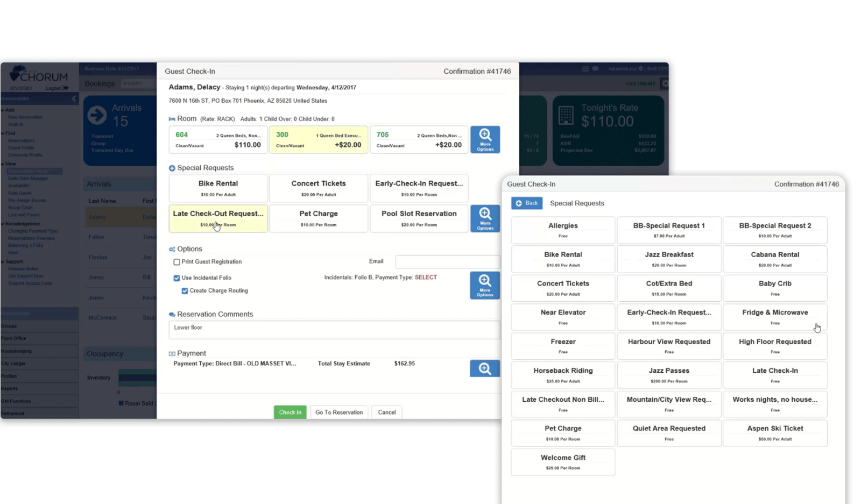
Task: Select Baby Crib request
Action: pos(775,288)
